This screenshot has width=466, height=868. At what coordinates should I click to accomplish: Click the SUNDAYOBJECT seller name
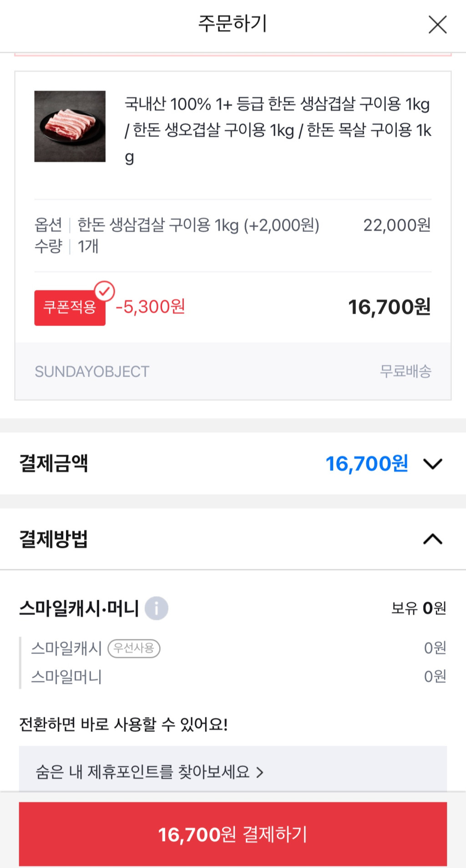pyautogui.click(x=92, y=372)
